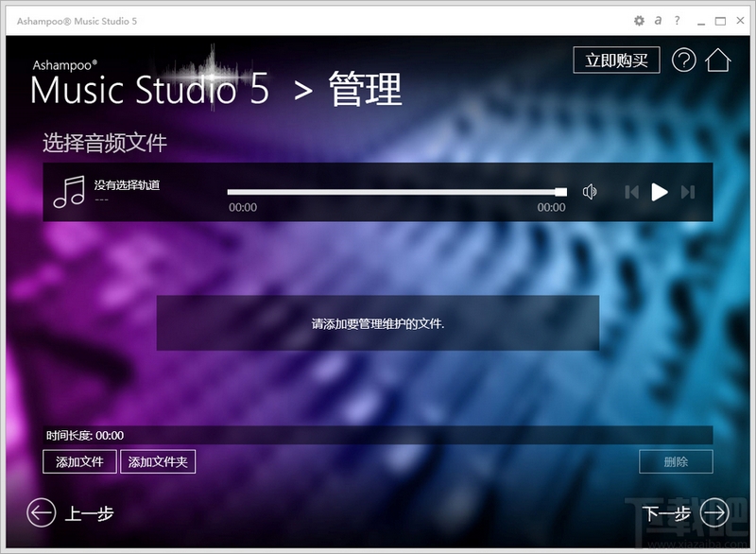
Task: Skip to the next track
Action: (x=688, y=191)
